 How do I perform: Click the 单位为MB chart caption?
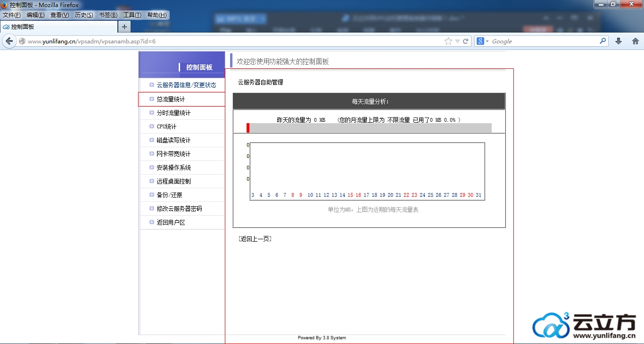pyautogui.click(x=373, y=210)
